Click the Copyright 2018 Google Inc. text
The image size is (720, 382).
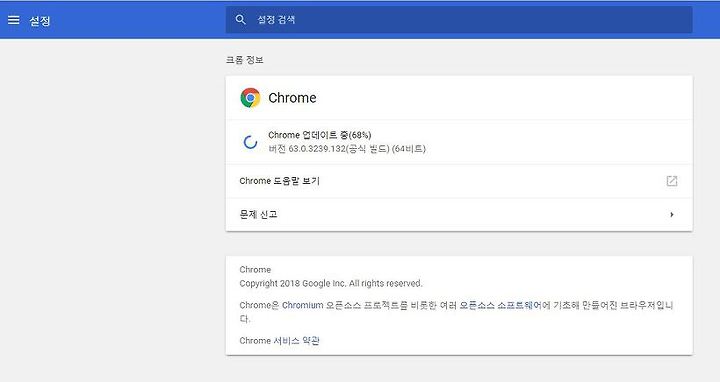click(331, 283)
